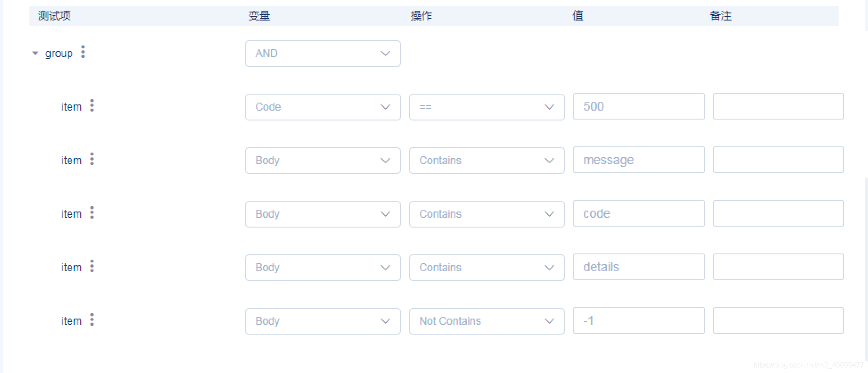
Task: Open the AND logic dropdown
Action: [x=323, y=54]
